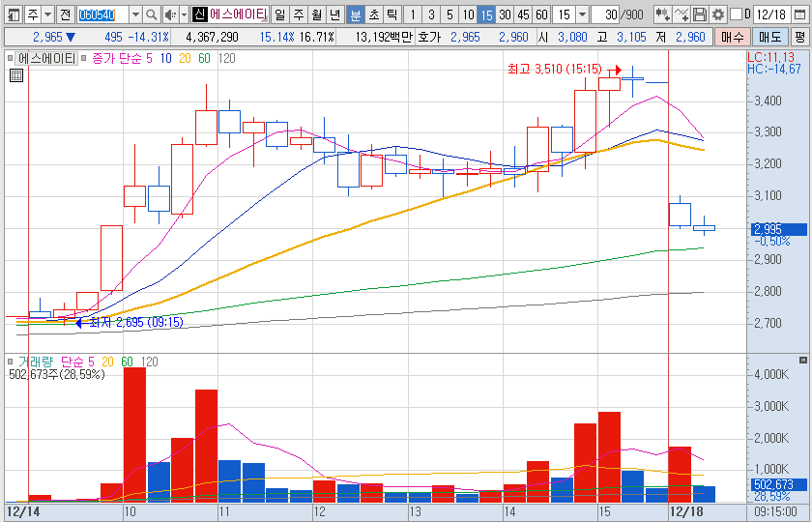Expand the 15 interval combo box
The width and height of the screenshot is (812, 522).
582,14
